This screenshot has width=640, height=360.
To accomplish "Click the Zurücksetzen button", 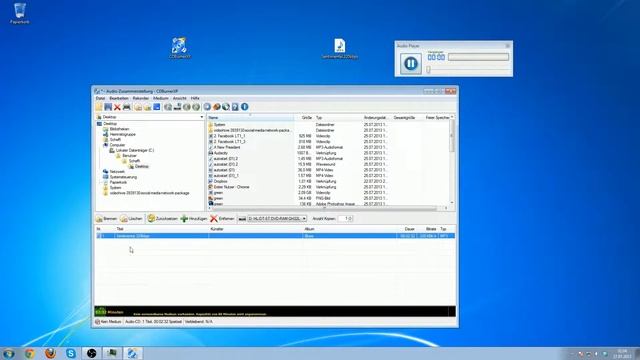I will pos(163,219).
